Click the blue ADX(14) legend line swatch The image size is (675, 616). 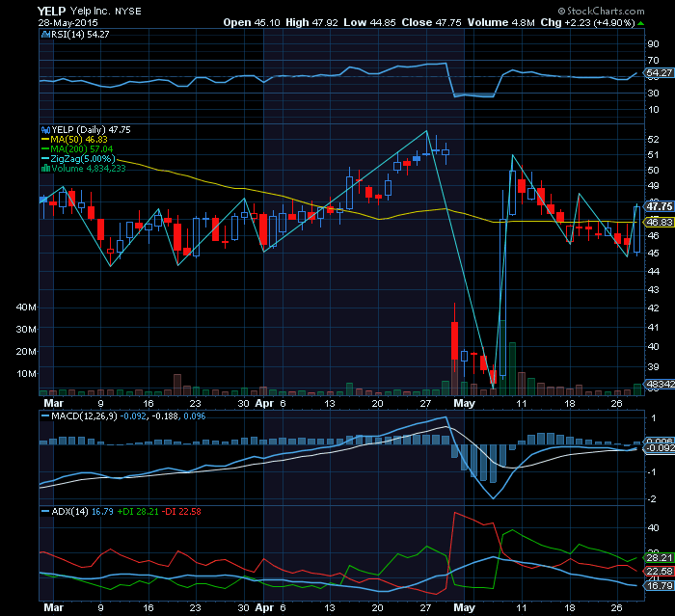[x=45, y=512]
